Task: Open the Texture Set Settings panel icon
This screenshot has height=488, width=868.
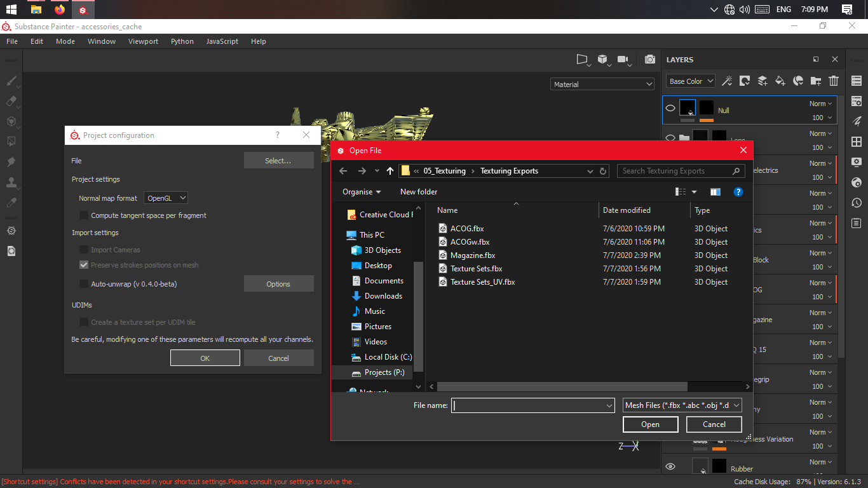Action: pyautogui.click(x=857, y=101)
